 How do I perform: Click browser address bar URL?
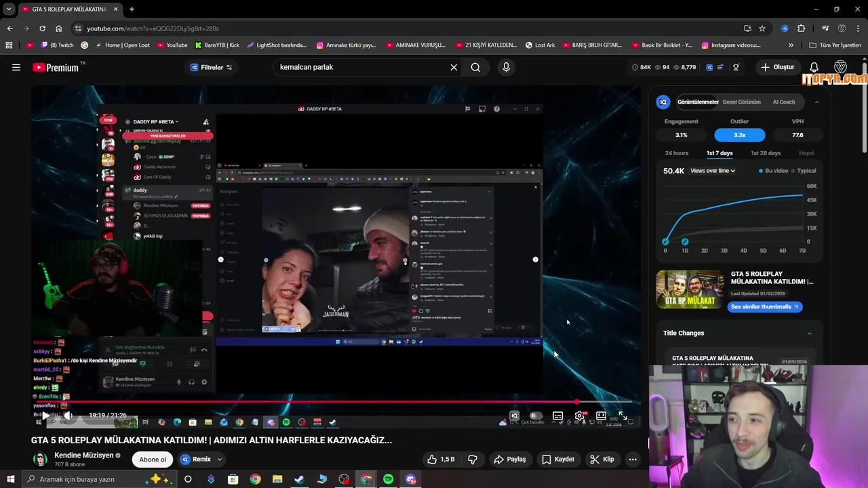tap(153, 28)
